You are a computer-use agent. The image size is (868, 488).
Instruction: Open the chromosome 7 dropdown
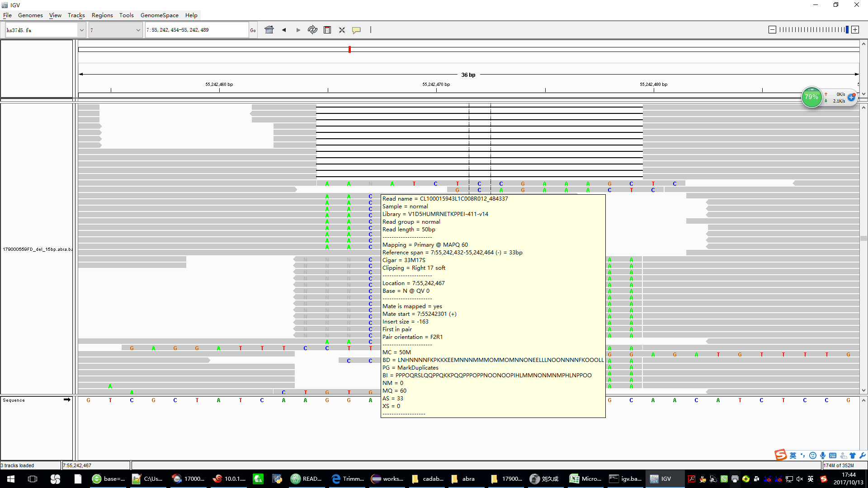[138, 30]
